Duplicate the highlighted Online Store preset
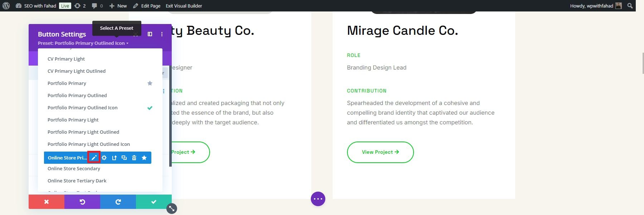Viewport: 644px width, 215px height. pos(124,158)
